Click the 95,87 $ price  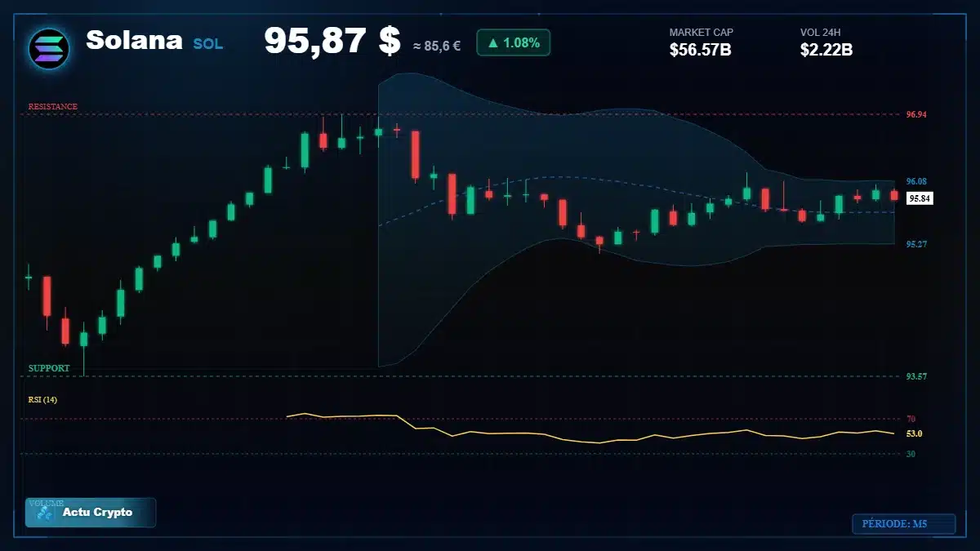332,41
